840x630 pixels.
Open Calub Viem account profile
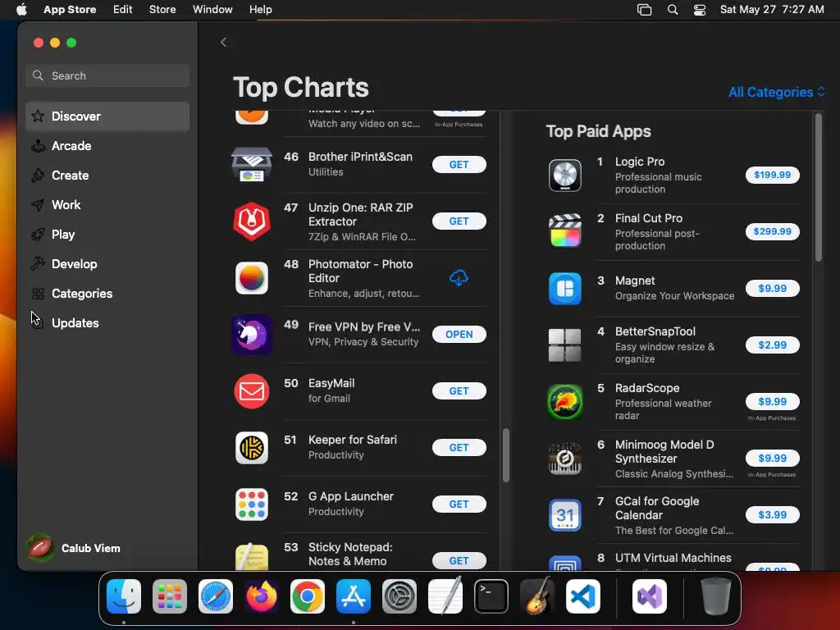(x=74, y=548)
